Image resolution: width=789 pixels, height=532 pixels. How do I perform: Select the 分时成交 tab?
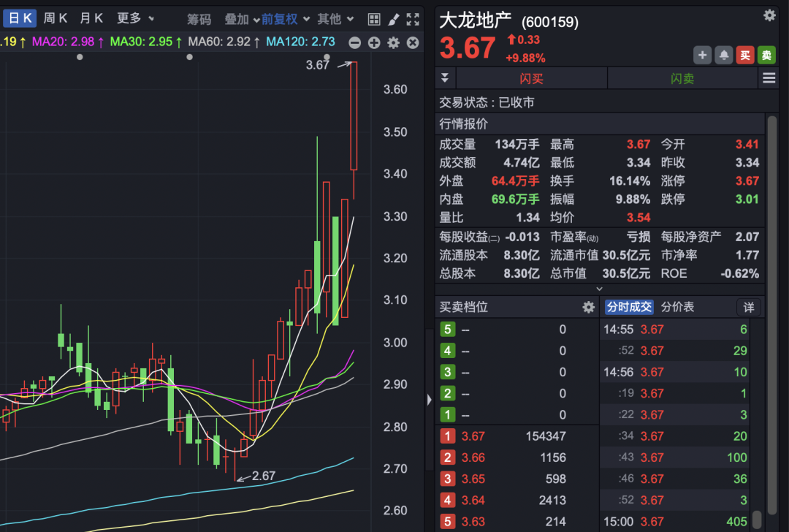pyautogui.click(x=628, y=308)
